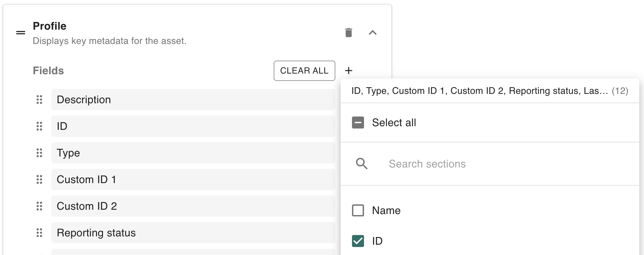This screenshot has height=255, width=644.
Task: Select the Description field row
Action: tap(193, 100)
